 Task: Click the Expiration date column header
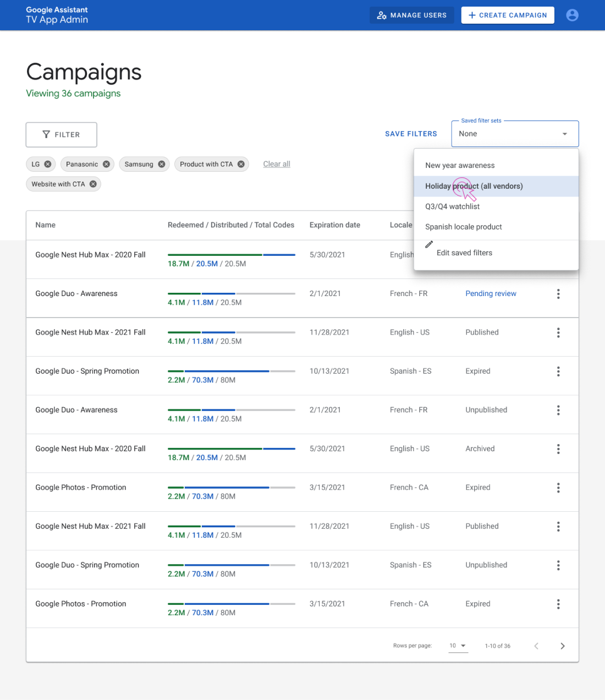coord(335,225)
